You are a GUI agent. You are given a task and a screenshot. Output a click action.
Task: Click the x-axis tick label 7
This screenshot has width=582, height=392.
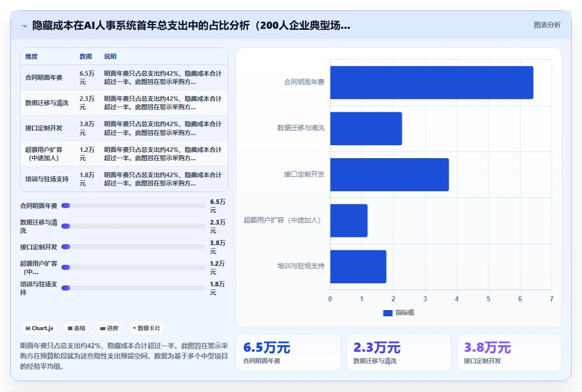tap(552, 299)
